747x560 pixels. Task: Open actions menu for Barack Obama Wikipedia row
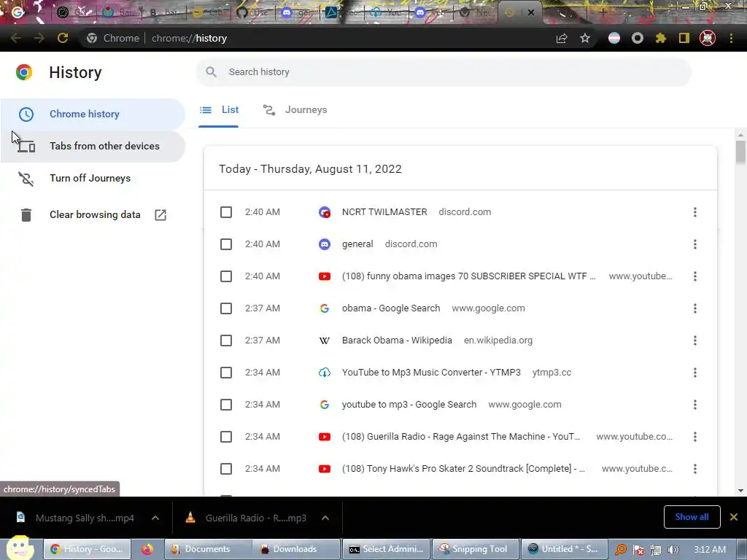tap(695, 341)
